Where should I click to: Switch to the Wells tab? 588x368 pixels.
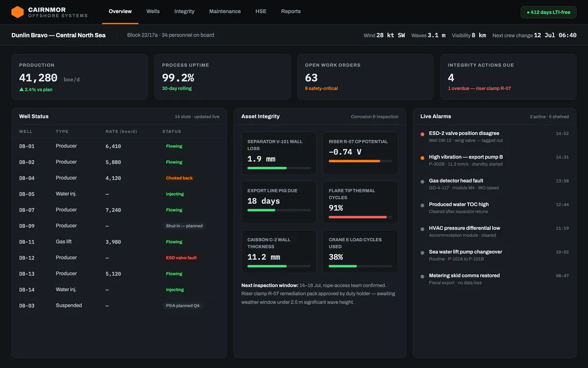coord(153,11)
